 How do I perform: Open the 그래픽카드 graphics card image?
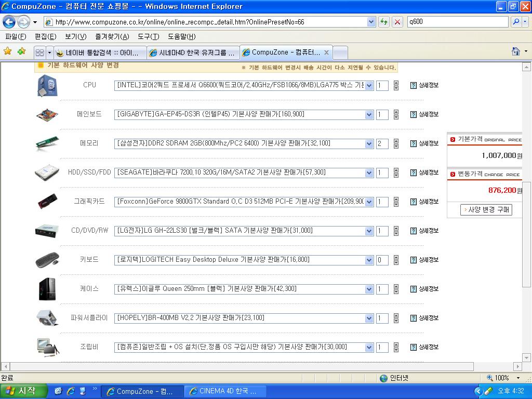47,201
